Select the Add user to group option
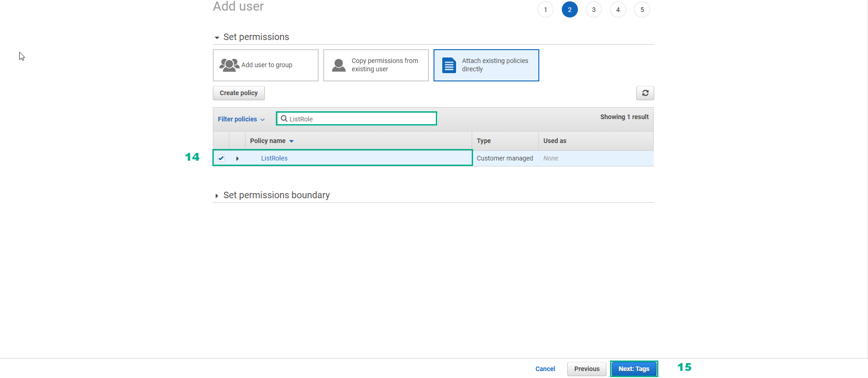Viewport: 868px width, 378px height. [x=266, y=65]
